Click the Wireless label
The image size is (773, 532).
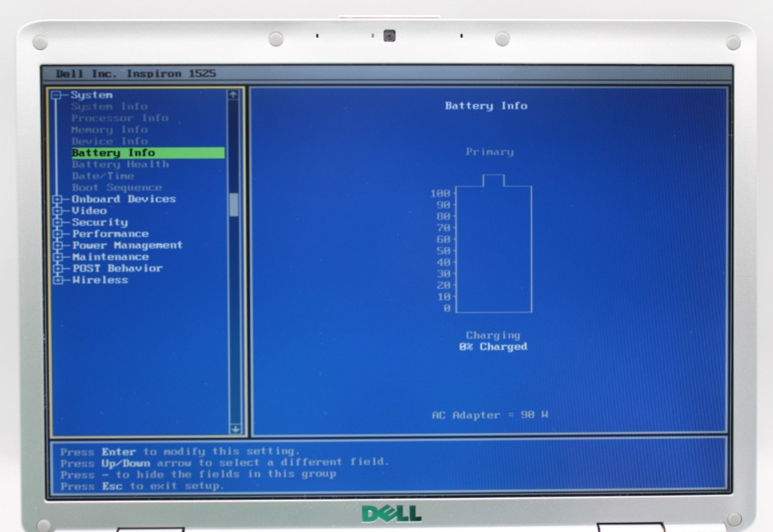click(x=100, y=280)
